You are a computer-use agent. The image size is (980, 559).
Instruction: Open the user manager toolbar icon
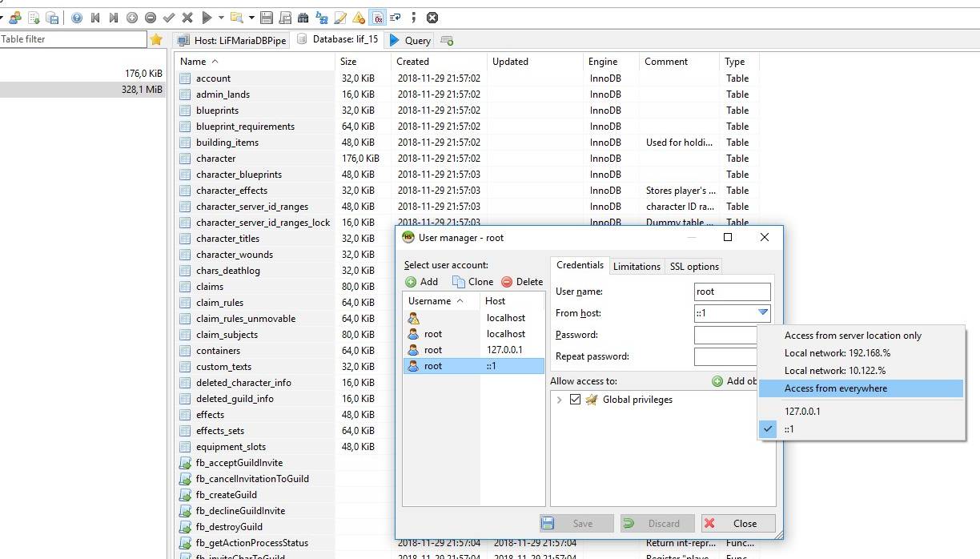15,17
